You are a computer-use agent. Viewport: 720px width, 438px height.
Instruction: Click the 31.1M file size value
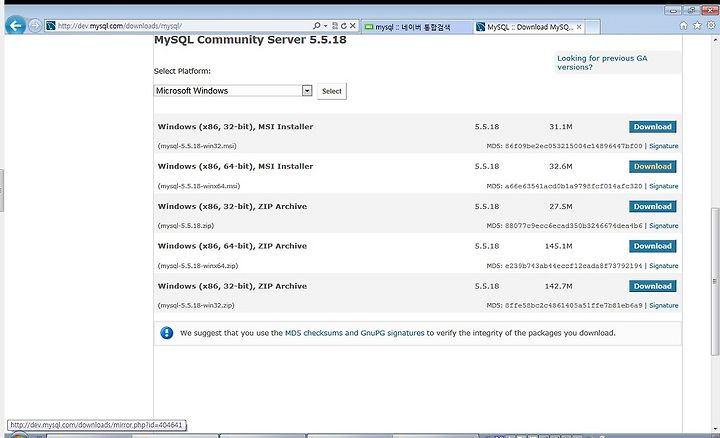[561, 127]
